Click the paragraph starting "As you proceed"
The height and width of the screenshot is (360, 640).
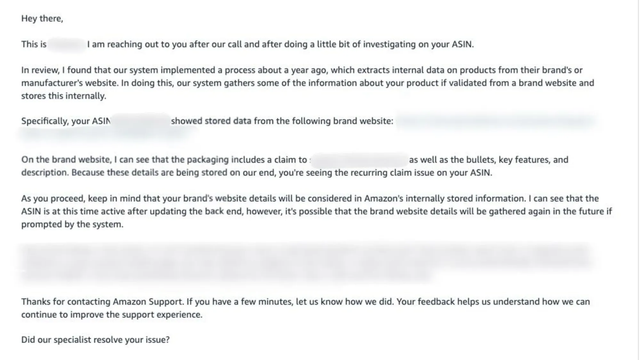click(x=316, y=211)
